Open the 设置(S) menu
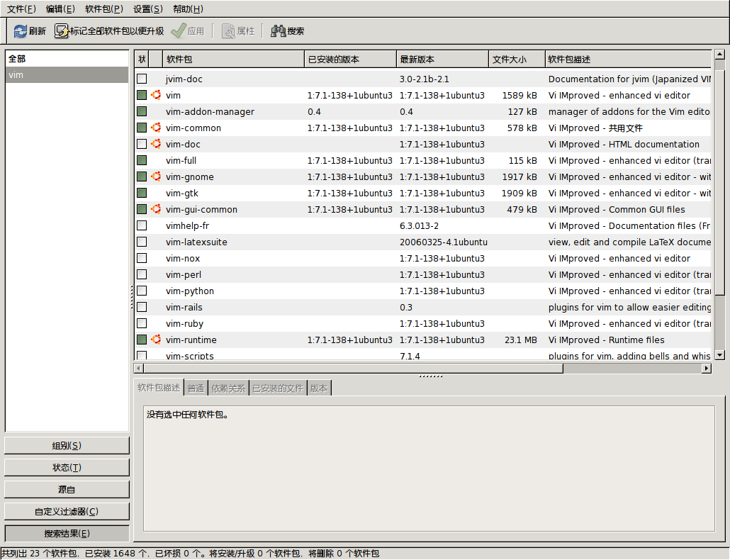The width and height of the screenshot is (730, 560). click(148, 9)
